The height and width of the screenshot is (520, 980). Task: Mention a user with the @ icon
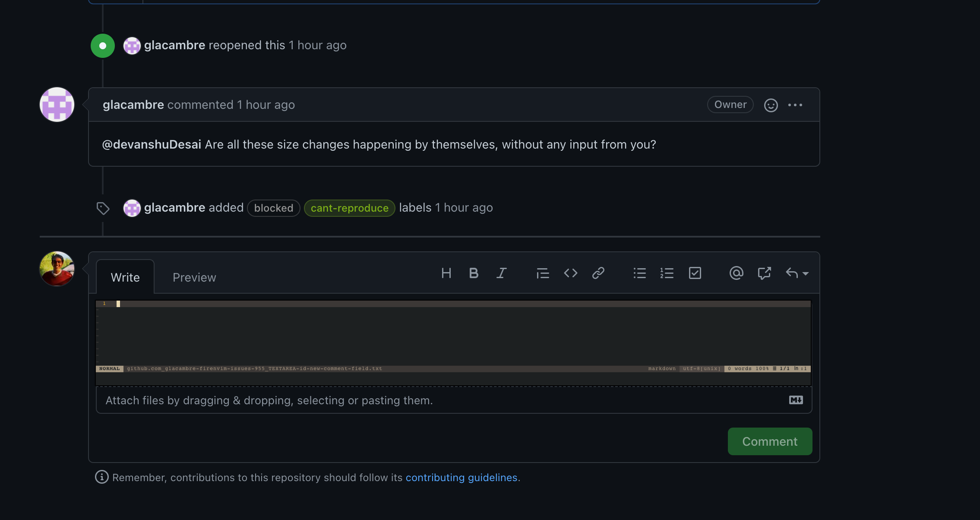[x=736, y=273]
